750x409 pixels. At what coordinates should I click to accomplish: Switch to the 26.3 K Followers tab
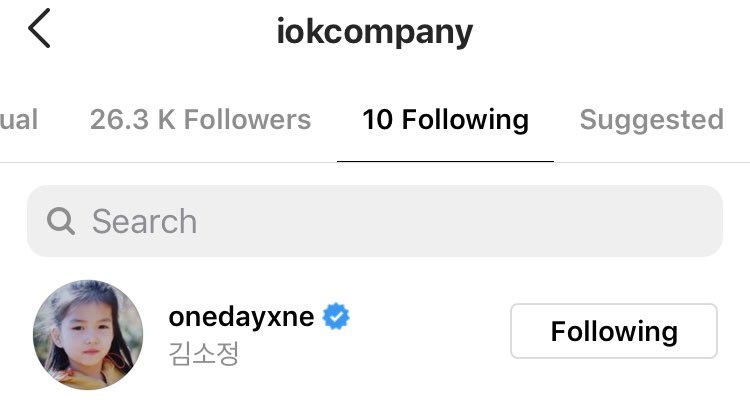(200, 120)
